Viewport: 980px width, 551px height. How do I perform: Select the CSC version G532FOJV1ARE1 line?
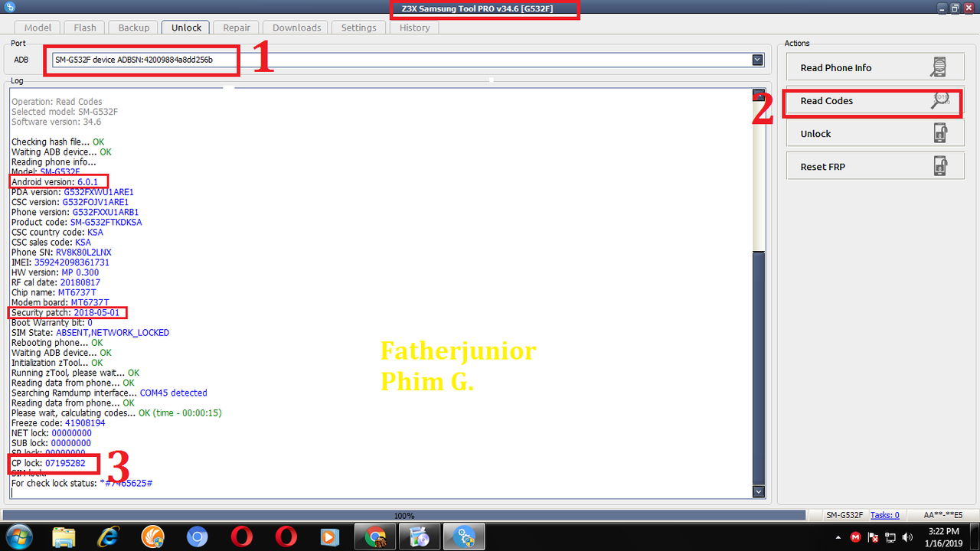70,202
